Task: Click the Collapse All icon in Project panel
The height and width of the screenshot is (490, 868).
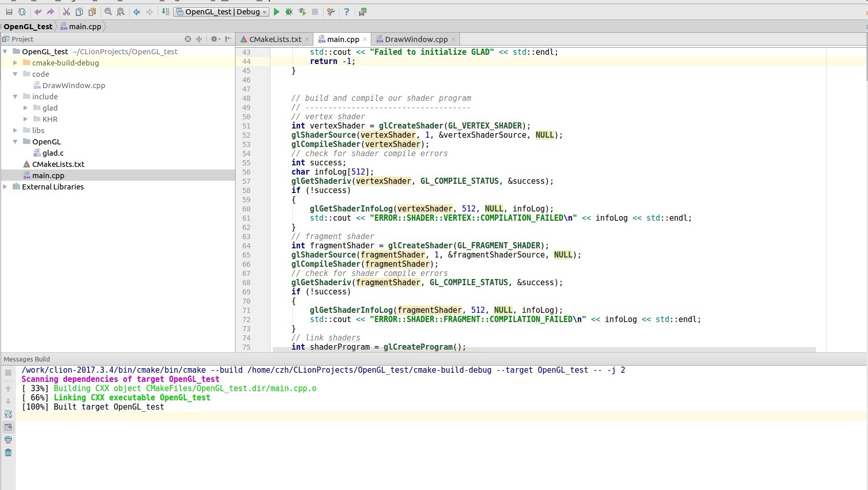Action: point(199,39)
